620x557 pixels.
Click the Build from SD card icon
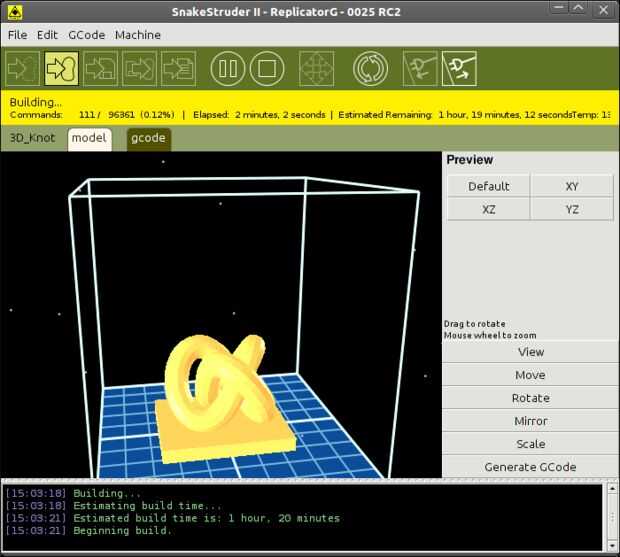point(178,68)
